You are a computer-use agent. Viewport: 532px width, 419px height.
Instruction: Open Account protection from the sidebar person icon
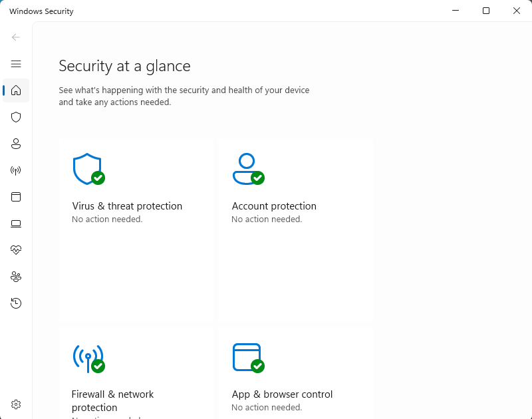click(x=16, y=144)
